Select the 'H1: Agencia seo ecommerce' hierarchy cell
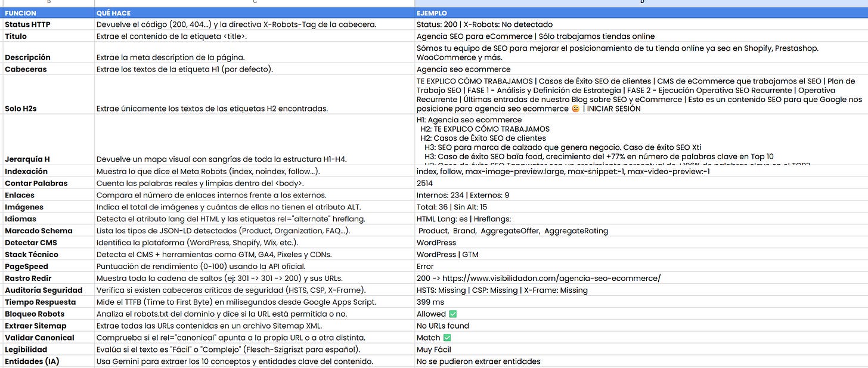Image resolution: width=868 pixels, height=368 pixels. pos(641,140)
